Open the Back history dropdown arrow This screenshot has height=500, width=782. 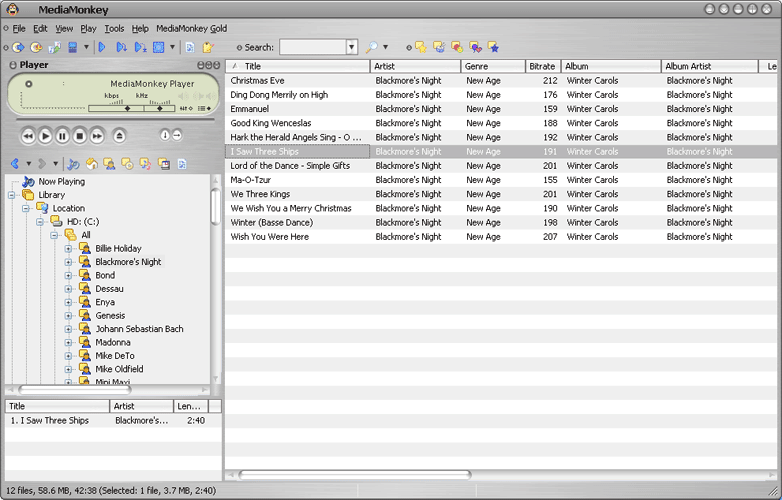tap(28, 164)
